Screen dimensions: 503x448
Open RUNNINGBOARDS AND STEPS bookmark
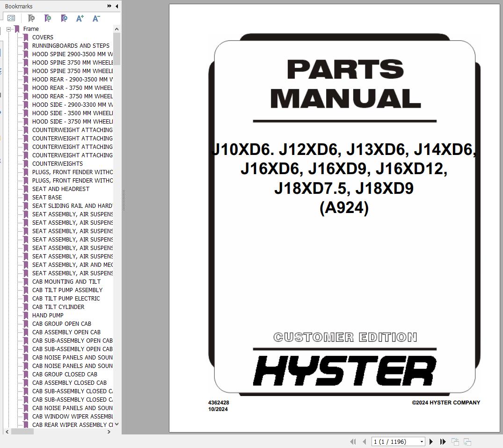[71, 45]
